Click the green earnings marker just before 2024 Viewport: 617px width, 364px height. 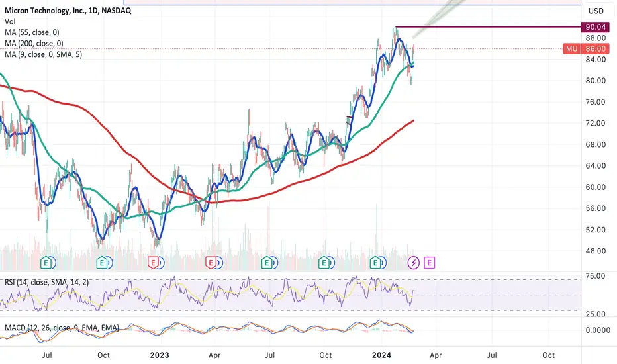tap(375, 263)
